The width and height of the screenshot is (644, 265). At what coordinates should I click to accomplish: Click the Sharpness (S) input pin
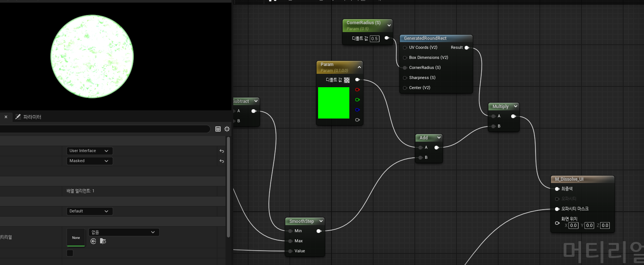pos(405,78)
